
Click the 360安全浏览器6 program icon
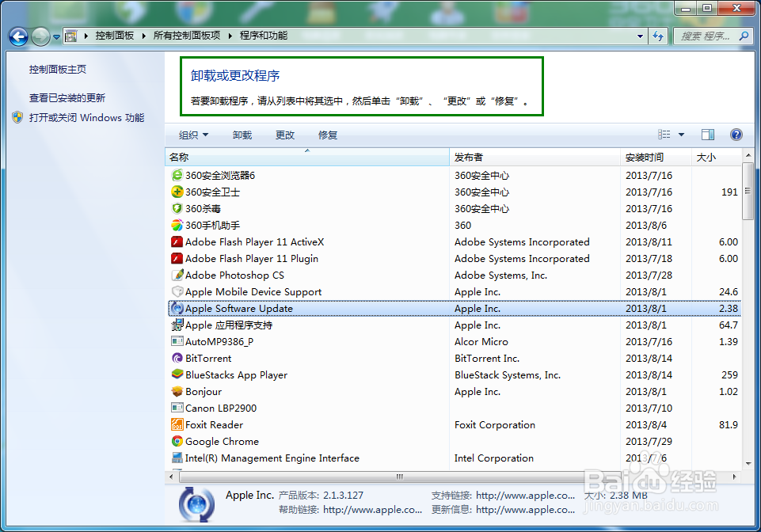click(x=177, y=175)
